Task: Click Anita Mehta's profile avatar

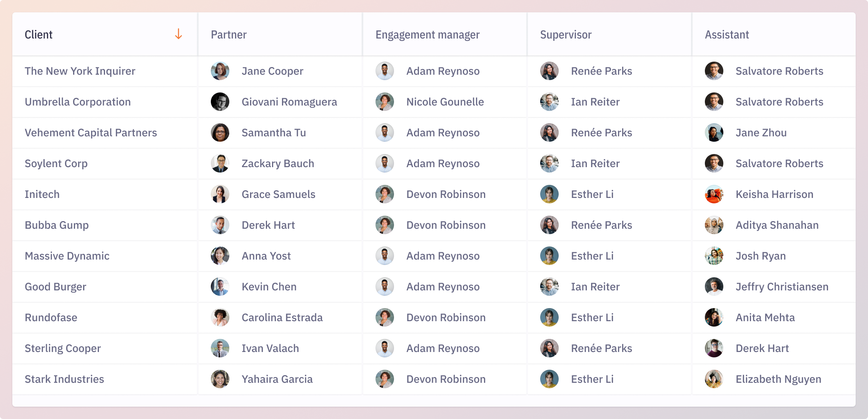Action: click(x=714, y=317)
